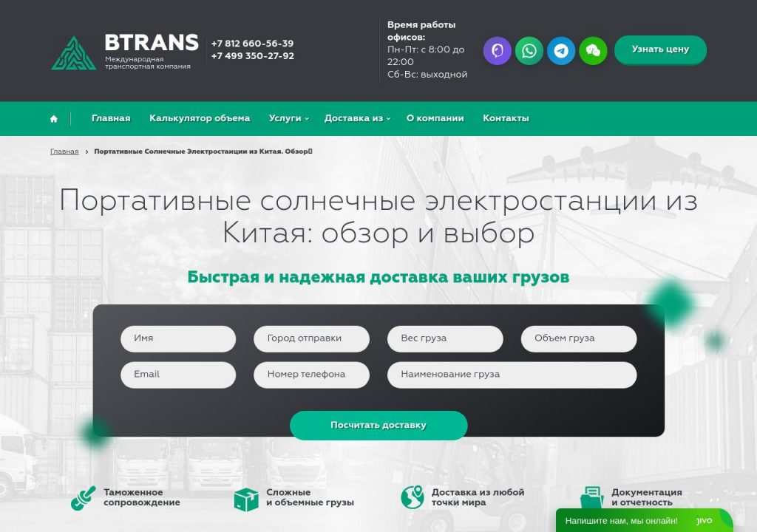The height and width of the screenshot is (532, 757).
Task: Click the bulky cargo box icon
Action: 245,499
